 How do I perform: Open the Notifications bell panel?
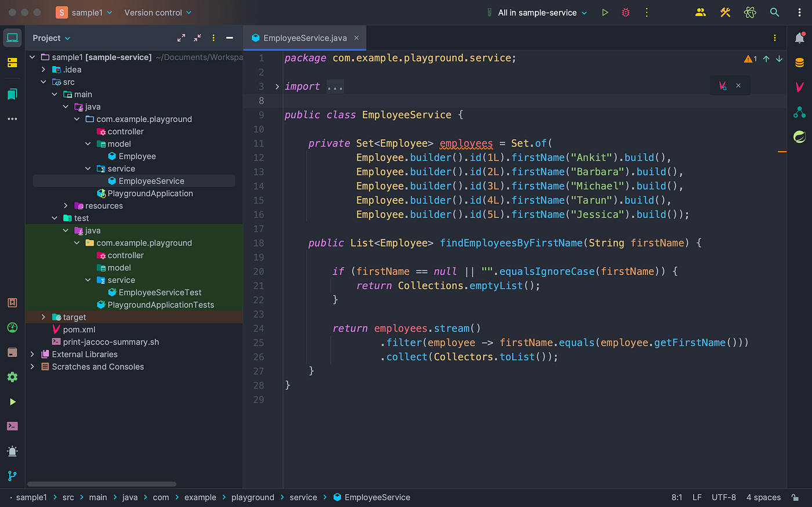click(x=800, y=38)
